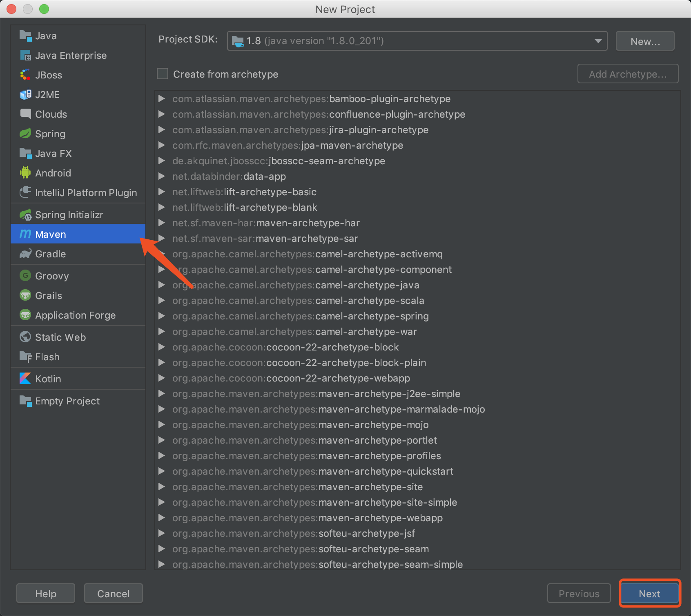Select camel-archetype-activemq row text

coord(308,254)
